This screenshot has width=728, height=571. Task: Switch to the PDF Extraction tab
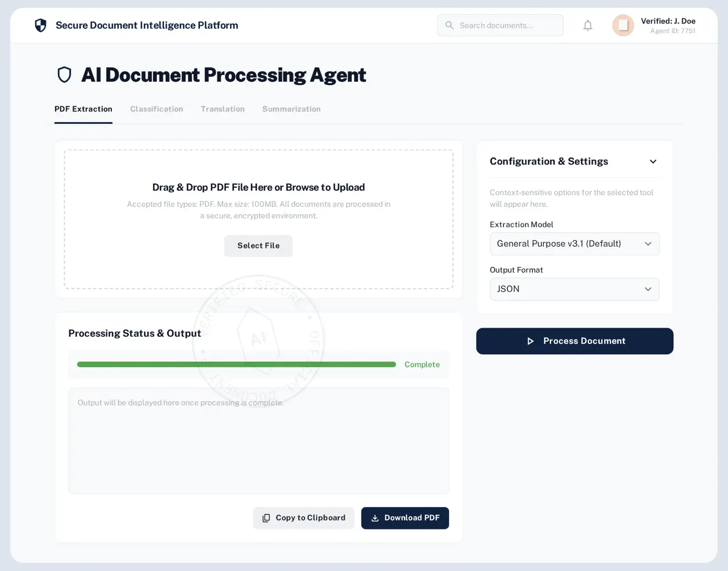pyautogui.click(x=83, y=109)
